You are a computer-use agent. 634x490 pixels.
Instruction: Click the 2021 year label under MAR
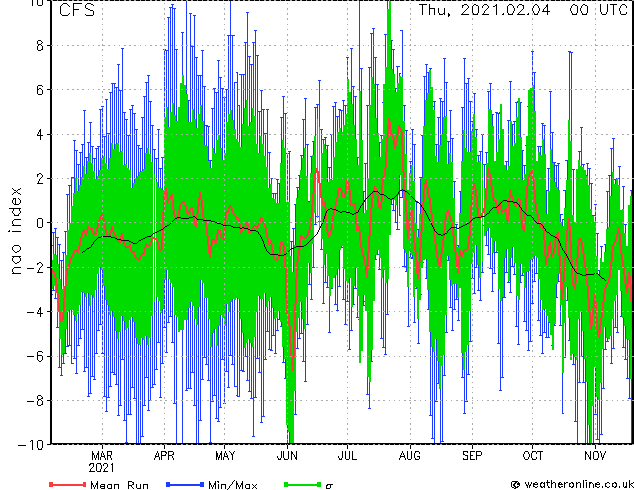101,468
